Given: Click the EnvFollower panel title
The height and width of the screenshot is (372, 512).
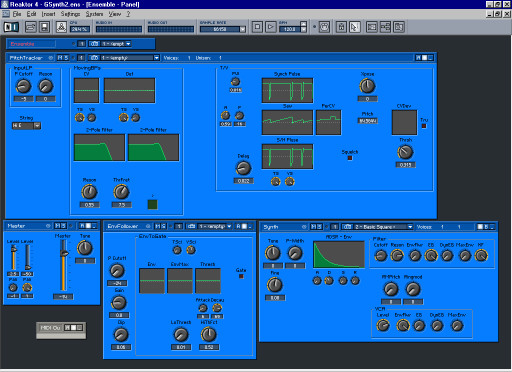Looking at the screenshot, I should click(123, 226).
